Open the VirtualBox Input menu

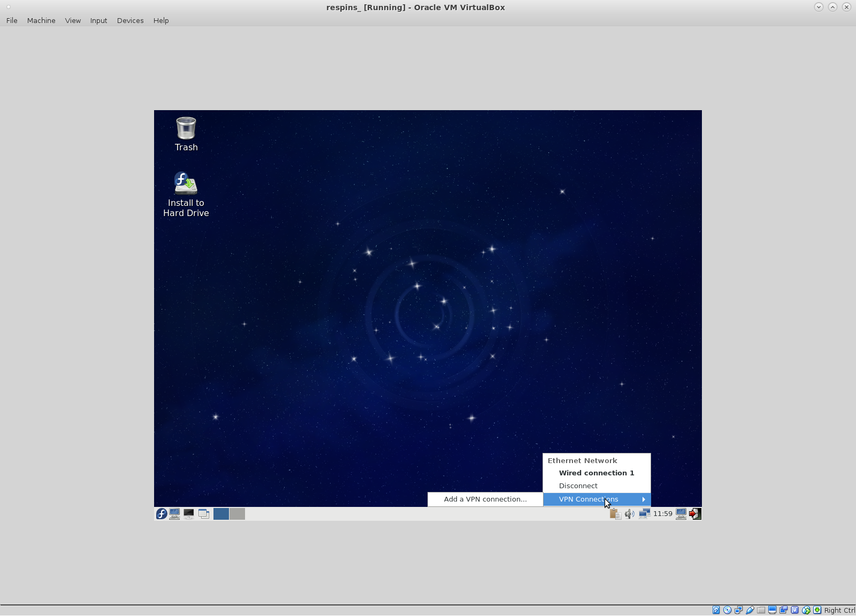pyautogui.click(x=98, y=20)
